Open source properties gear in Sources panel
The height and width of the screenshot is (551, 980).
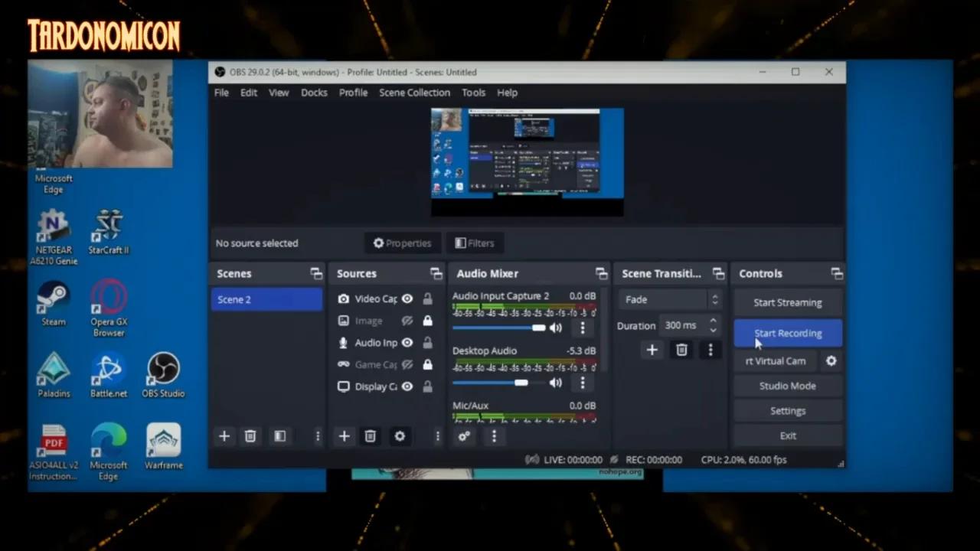pyautogui.click(x=400, y=436)
